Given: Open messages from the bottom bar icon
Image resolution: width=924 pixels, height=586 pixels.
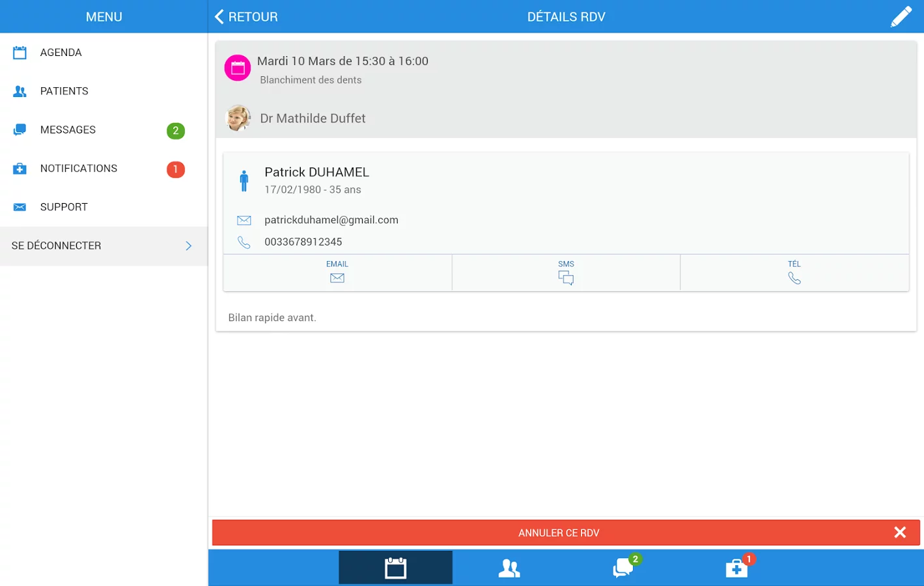Looking at the screenshot, I should pyautogui.click(x=622, y=568).
